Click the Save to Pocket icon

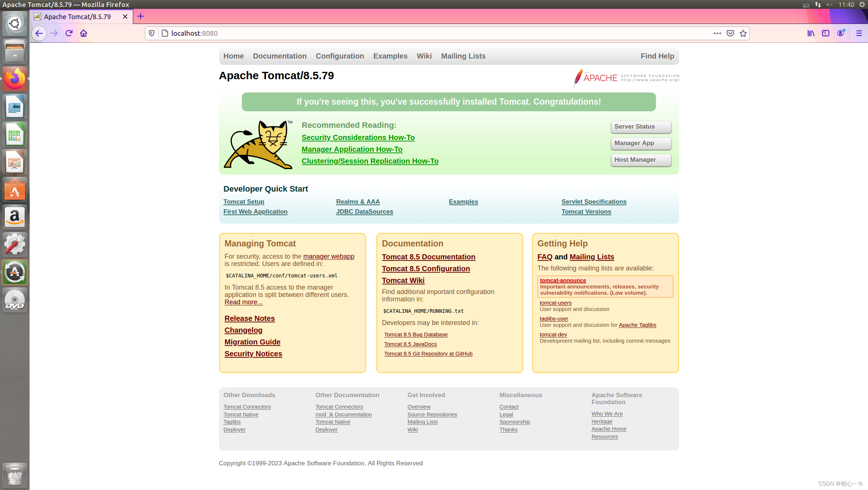(730, 33)
